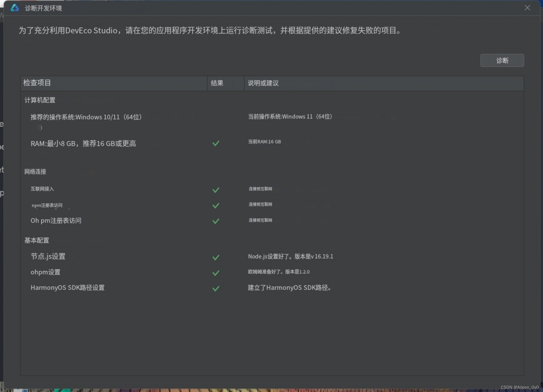The height and width of the screenshot is (392, 543).
Task: Select the HarmonyOS SDK路径设置 row
Action: [x=67, y=288]
